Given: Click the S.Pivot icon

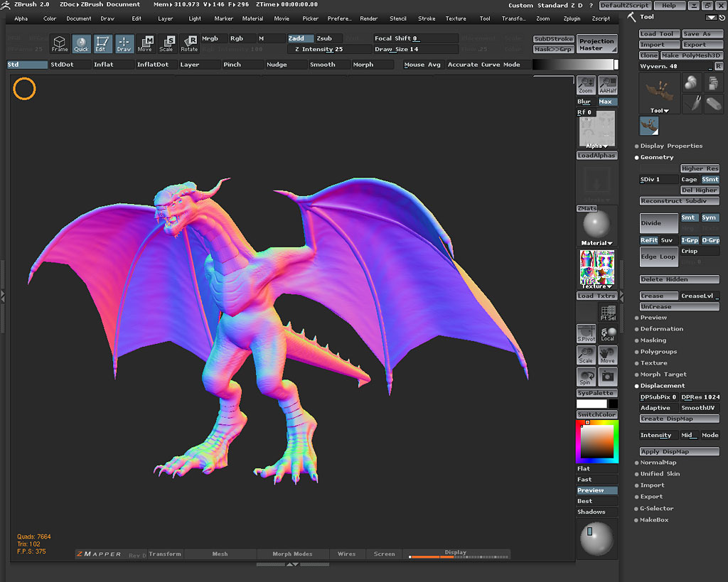Looking at the screenshot, I should coord(586,334).
